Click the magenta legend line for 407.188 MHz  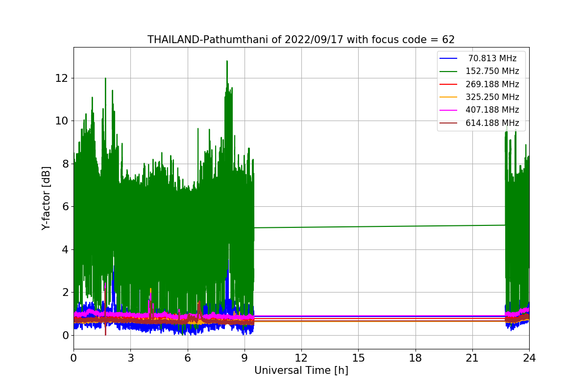tap(449, 110)
